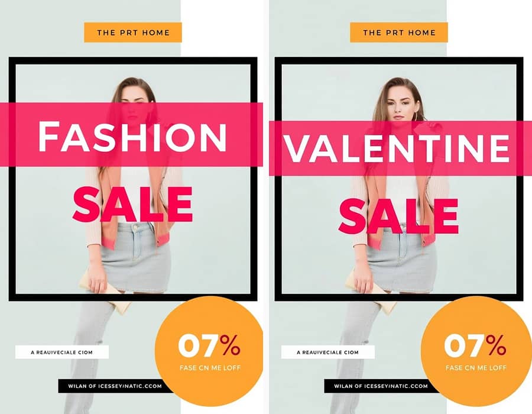
Task: Select the VALENTINE headline text
Action: click(x=397, y=148)
